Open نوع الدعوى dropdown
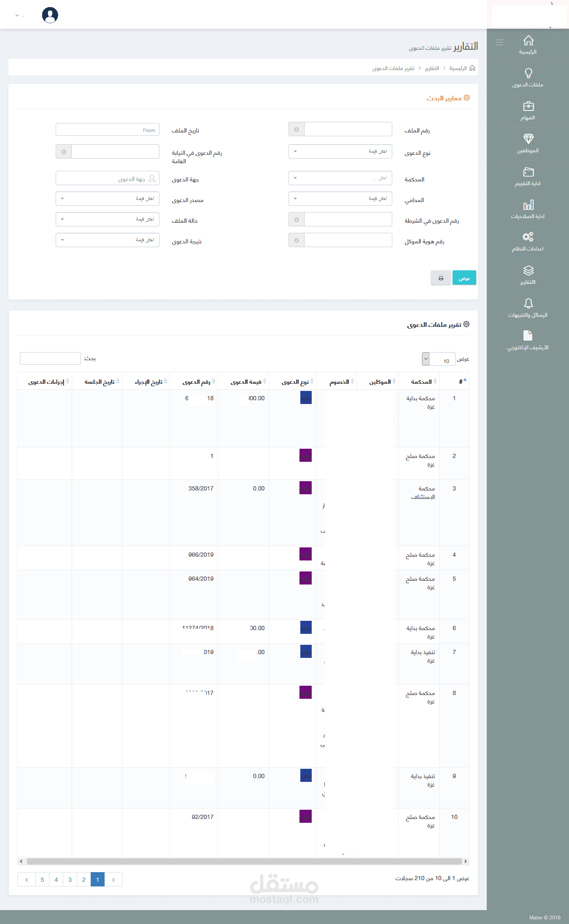The image size is (569, 924). click(340, 151)
